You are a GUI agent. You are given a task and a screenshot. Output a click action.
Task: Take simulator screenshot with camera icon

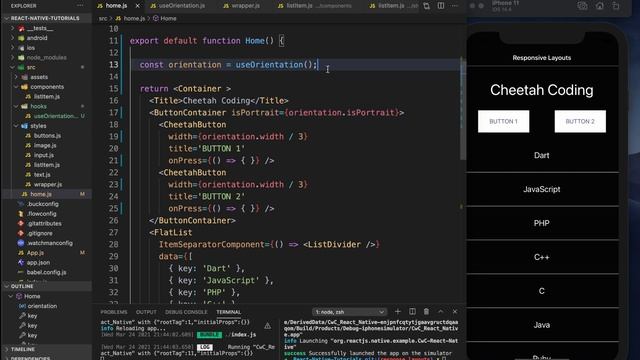582,6
